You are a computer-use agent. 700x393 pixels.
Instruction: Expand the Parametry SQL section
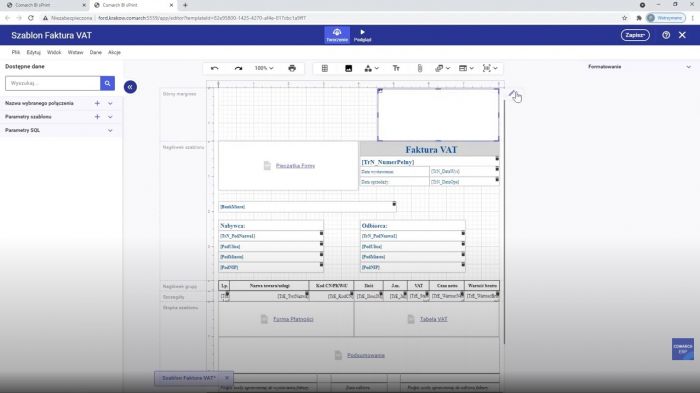[x=110, y=130]
